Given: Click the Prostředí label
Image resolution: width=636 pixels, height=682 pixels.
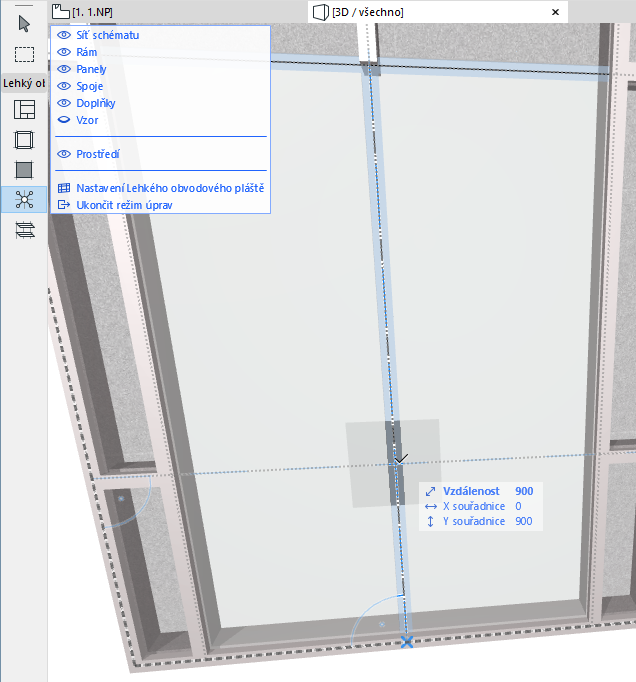Looking at the screenshot, I should click(x=98, y=154).
